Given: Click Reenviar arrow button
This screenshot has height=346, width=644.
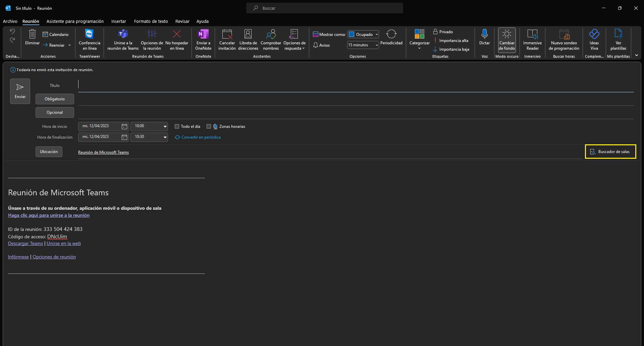Looking at the screenshot, I should [x=54, y=45].
